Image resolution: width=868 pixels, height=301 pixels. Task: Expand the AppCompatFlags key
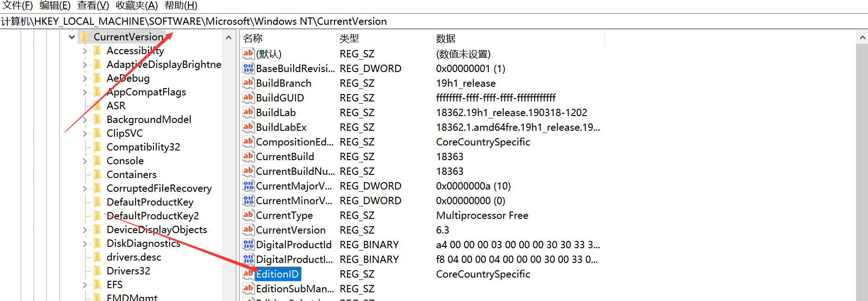[85, 92]
